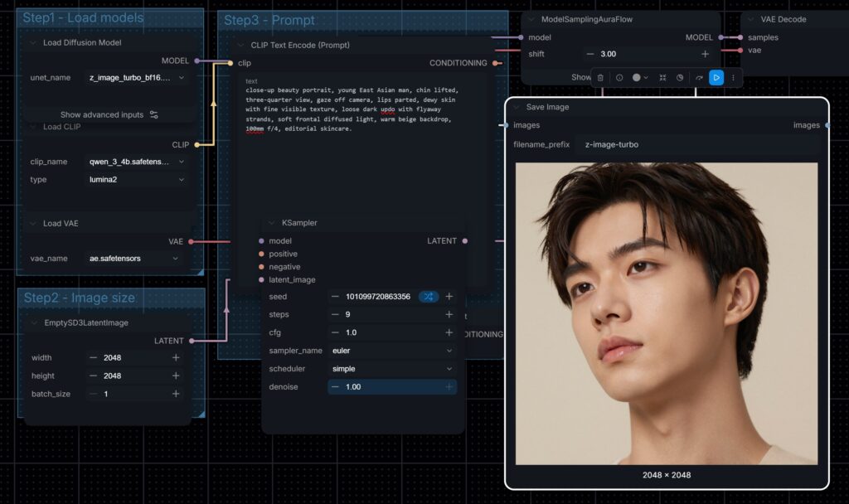This screenshot has width=849, height=504.
Task: Click the seed value field
Action: (x=378, y=297)
